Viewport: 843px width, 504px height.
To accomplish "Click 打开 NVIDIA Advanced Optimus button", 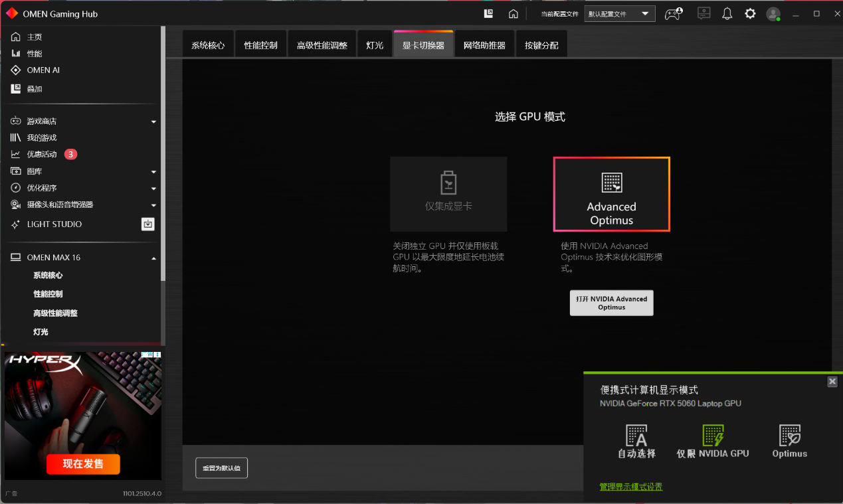I will 611,302.
